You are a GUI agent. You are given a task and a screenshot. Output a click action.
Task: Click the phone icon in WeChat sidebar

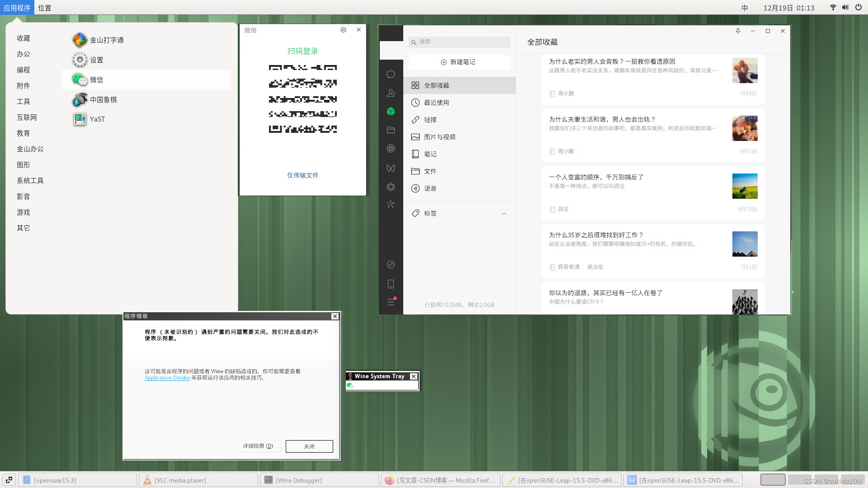(391, 284)
